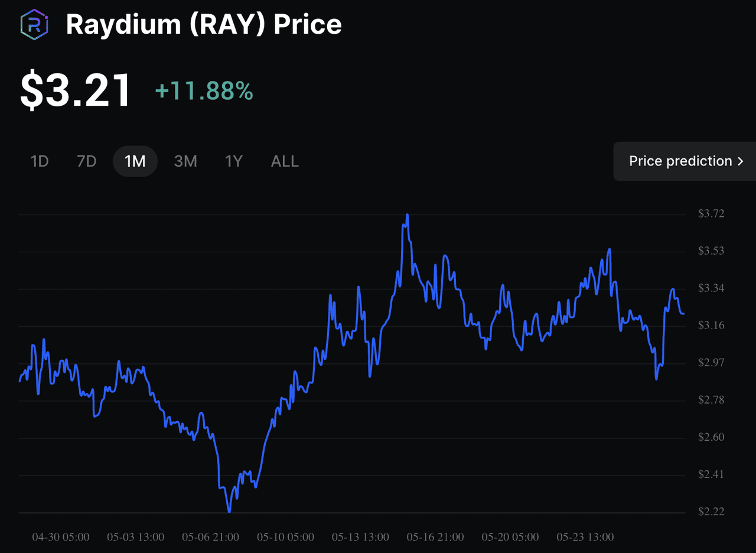Click the 04-30 05:00 date label
The height and width of the screenshot is (553, 756).
[61, 537]
